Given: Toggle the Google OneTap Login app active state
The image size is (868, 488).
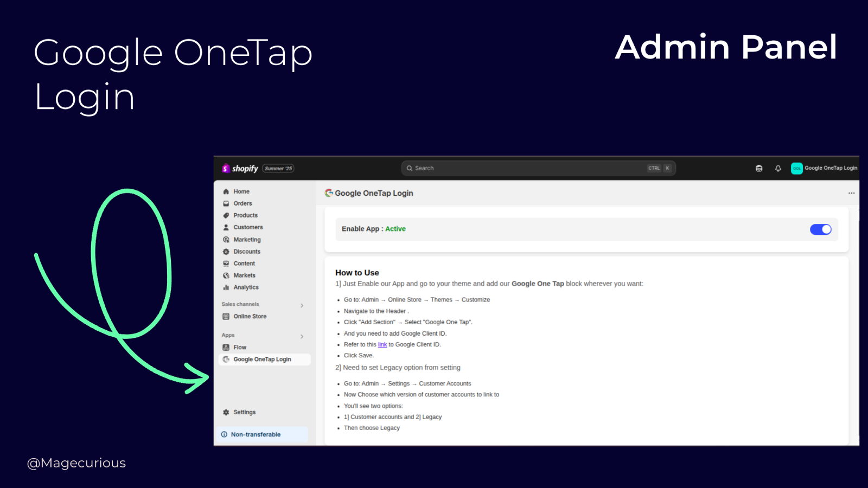Looking at the screenshot, I should (820, 229).
